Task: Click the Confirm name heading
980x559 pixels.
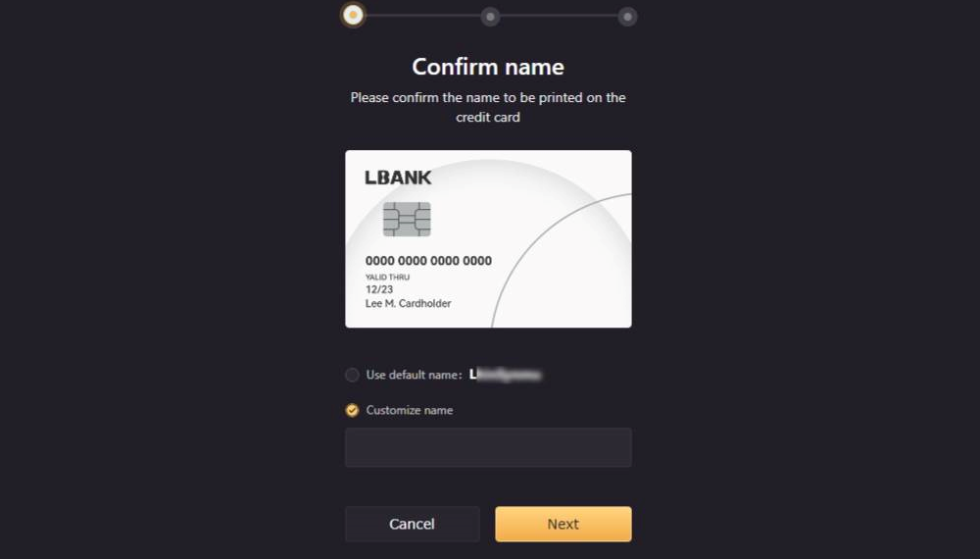Action: pyautogui.click(x=488, y=67)
